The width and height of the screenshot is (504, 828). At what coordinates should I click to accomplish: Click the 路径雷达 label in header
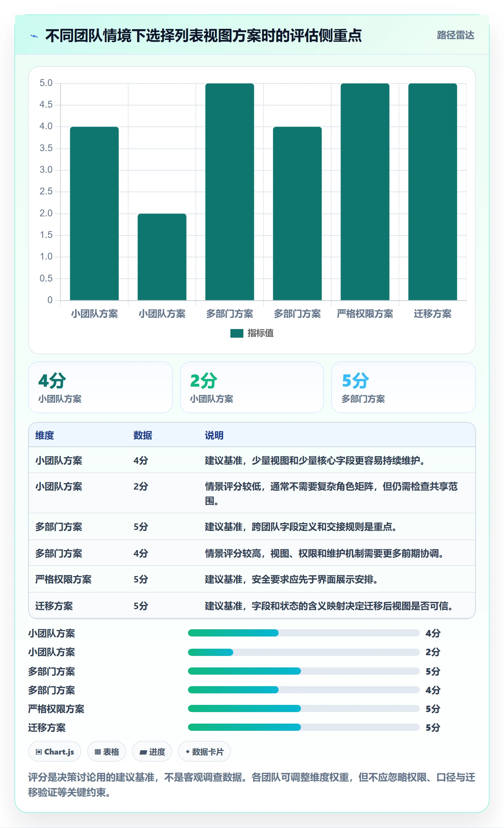tap(455, 35)
